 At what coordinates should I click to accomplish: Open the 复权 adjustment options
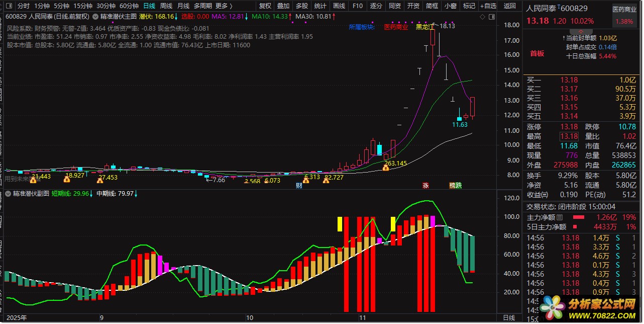pyautogui.click(x=265, y=6)
